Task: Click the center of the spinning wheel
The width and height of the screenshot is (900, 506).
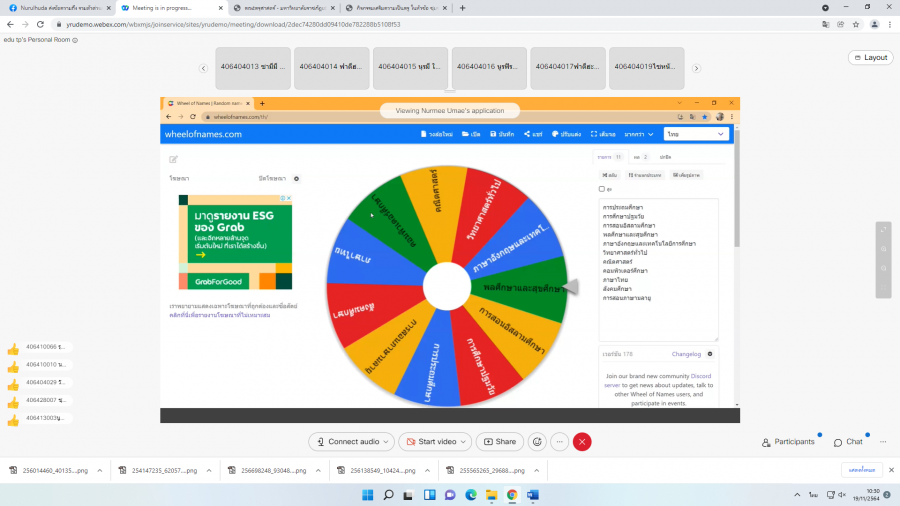Action: tap(447, 286)
